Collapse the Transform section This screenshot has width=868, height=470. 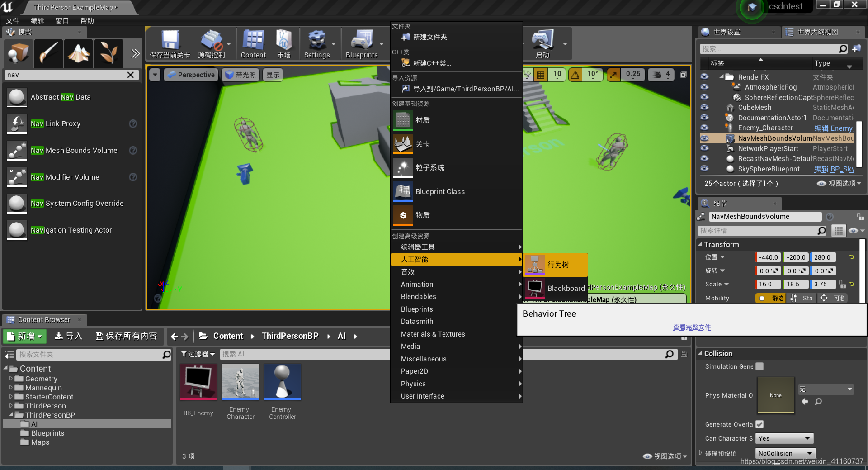[700, 244]
